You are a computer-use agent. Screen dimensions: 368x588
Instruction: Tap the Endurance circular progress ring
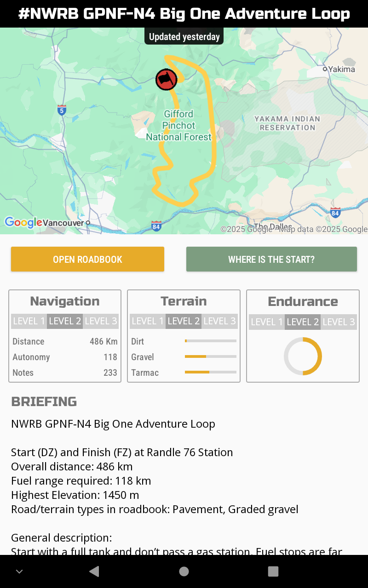303,356
